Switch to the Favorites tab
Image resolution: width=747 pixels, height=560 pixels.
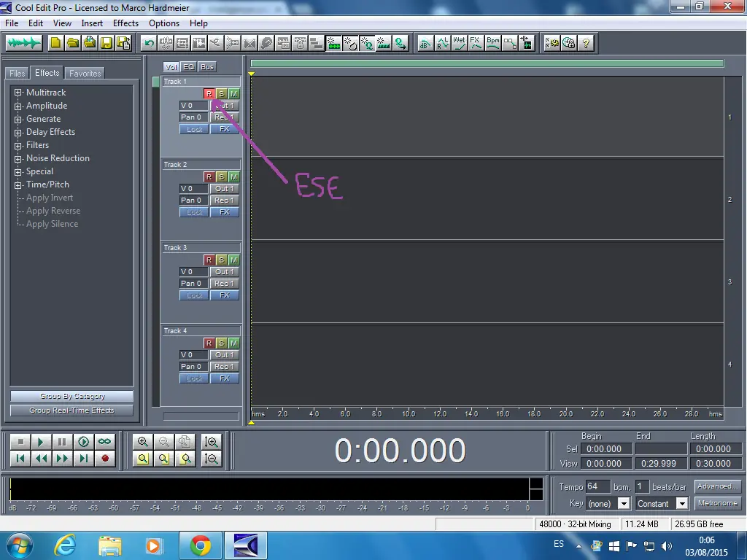85,74
